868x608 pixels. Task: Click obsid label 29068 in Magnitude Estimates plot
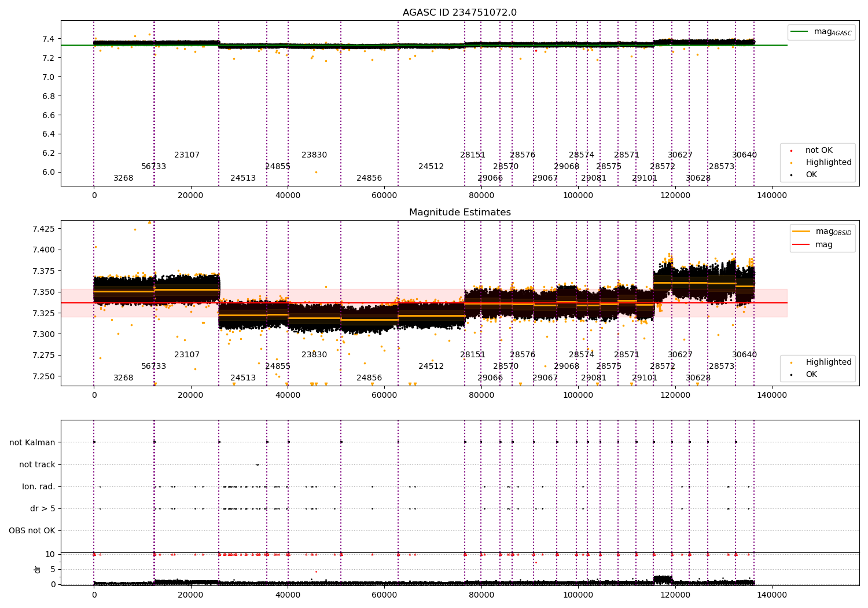point(567,367)
